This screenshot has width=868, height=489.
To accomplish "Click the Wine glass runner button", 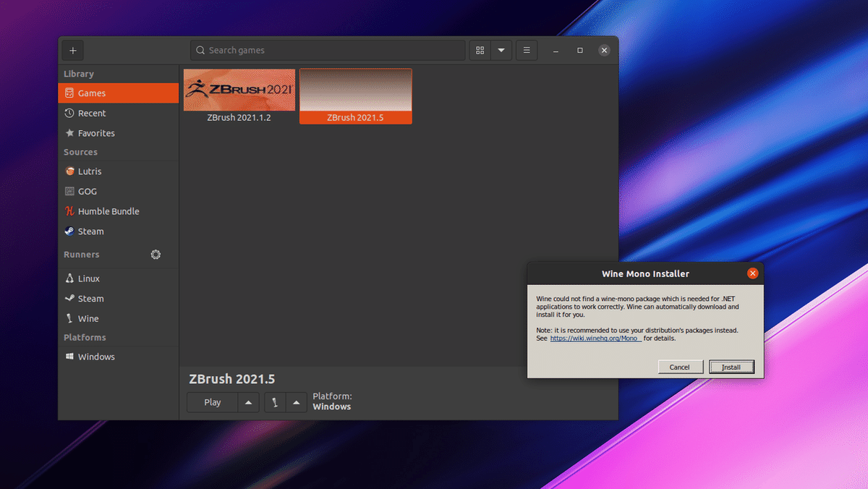I will [275, 402].
